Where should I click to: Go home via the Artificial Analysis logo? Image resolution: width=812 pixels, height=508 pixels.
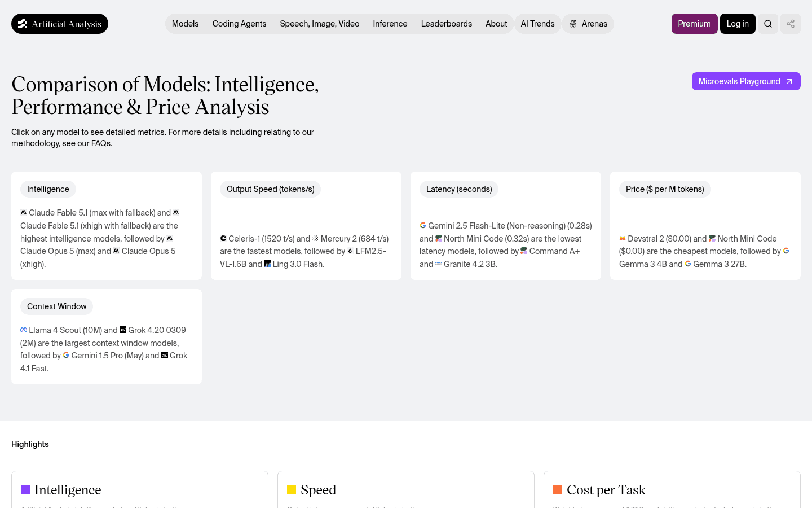click(x=60, y=24)
